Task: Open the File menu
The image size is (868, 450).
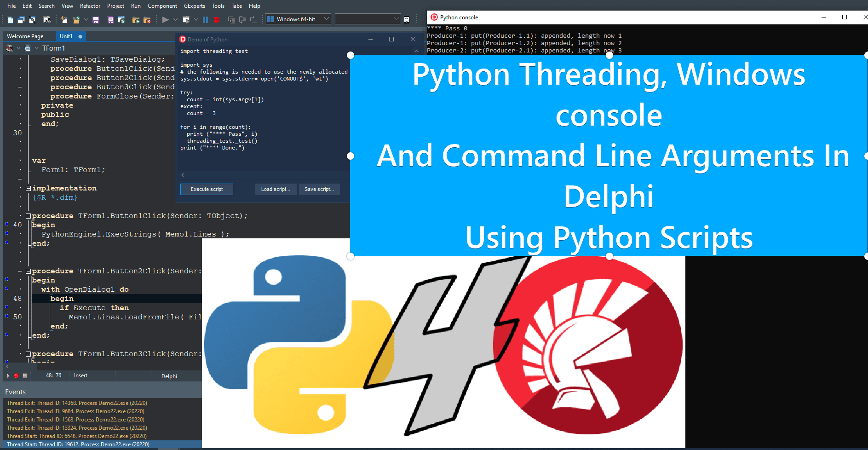Action: [x=11, y=6]
